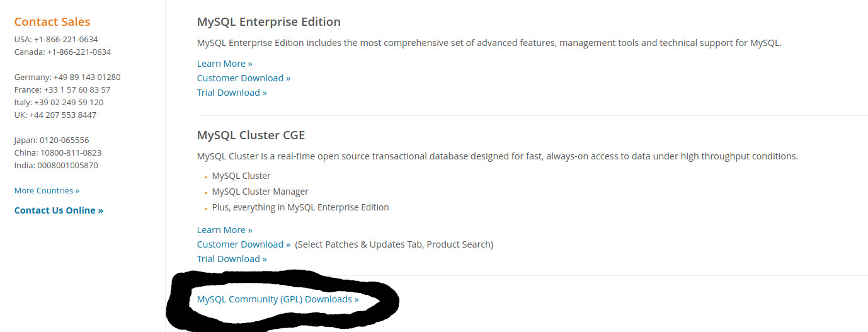Image resolution: width=868 pixels, height=332 pixels.
Task: Open MySQL Community (GPL) Downloads link
Action: (x=278, y=299)
